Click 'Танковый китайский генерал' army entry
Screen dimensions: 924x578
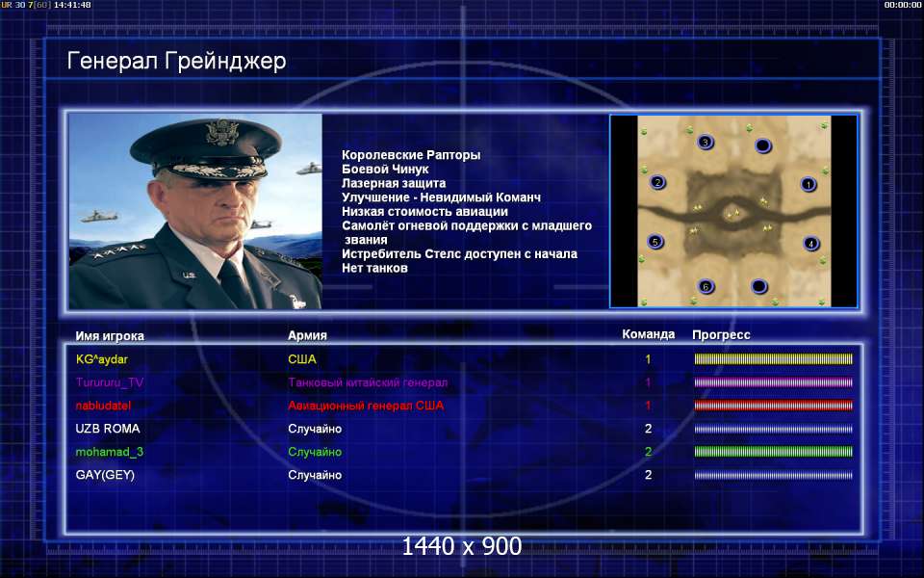point(368,382)
